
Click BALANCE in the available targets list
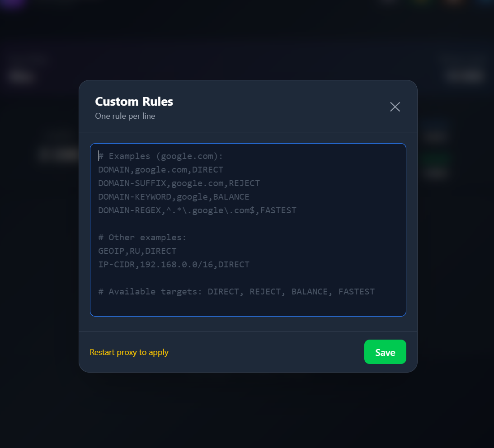pyautogui.click(x=309, y=292)
